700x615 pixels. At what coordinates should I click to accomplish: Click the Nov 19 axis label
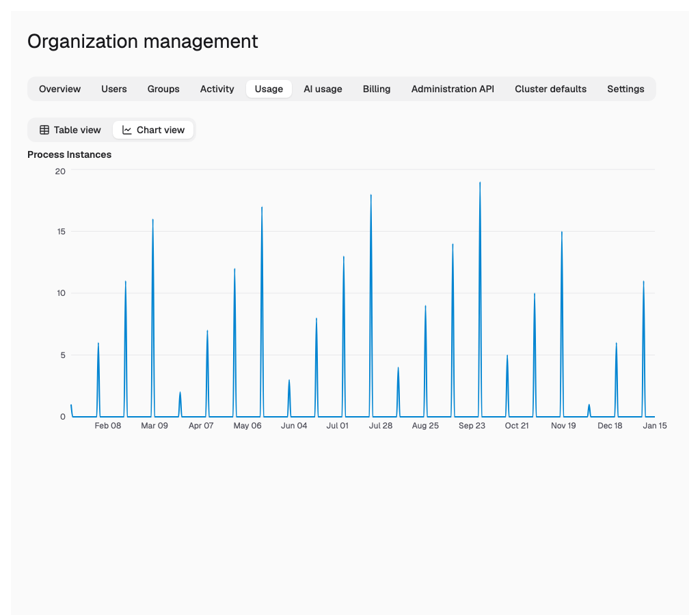pos(563,426)
